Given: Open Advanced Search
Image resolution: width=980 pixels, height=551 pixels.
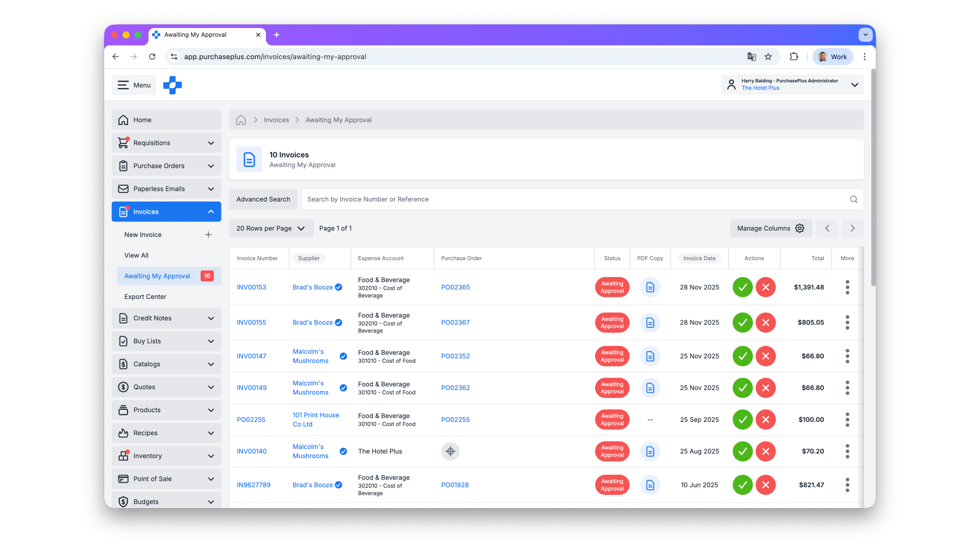Looking at the screenshot, I should [263, 199].
